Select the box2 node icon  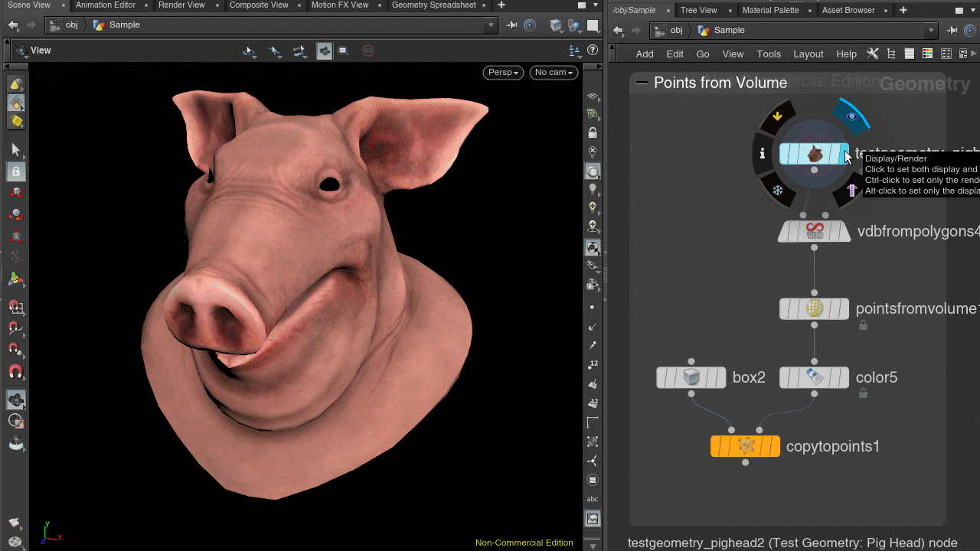(x=691, y=377)
